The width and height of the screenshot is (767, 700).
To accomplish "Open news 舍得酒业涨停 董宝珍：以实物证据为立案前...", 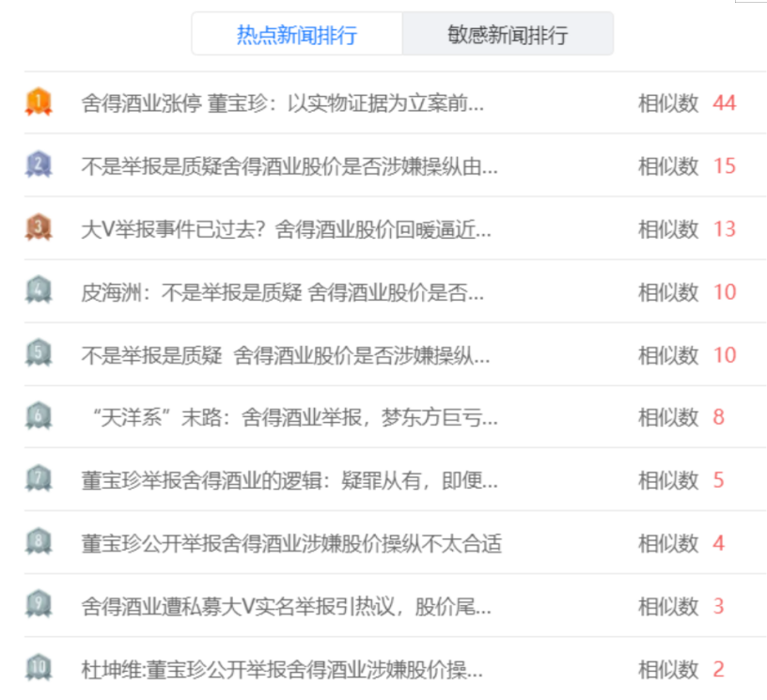I will coord(282,103).
